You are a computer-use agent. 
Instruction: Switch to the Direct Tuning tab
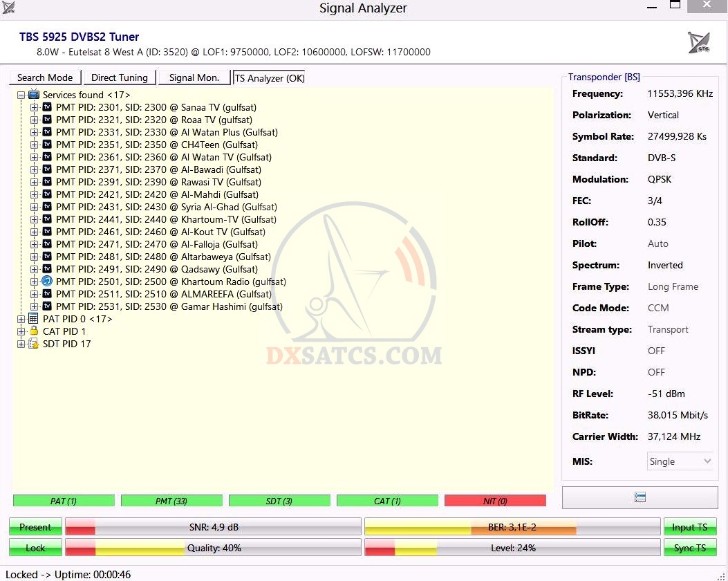click(120, 77)
